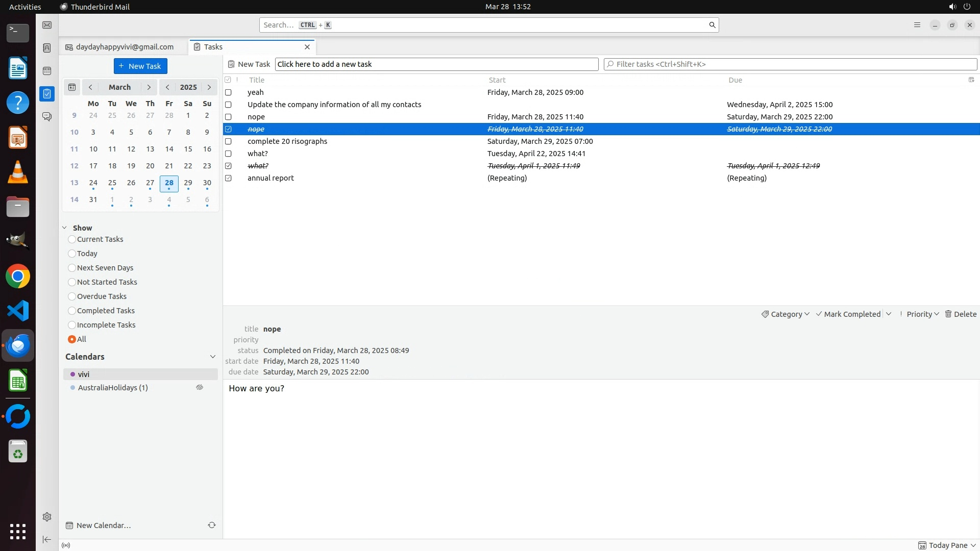
Task: Delete the selected task via Delete button
Action: click(x=961, y=314)
